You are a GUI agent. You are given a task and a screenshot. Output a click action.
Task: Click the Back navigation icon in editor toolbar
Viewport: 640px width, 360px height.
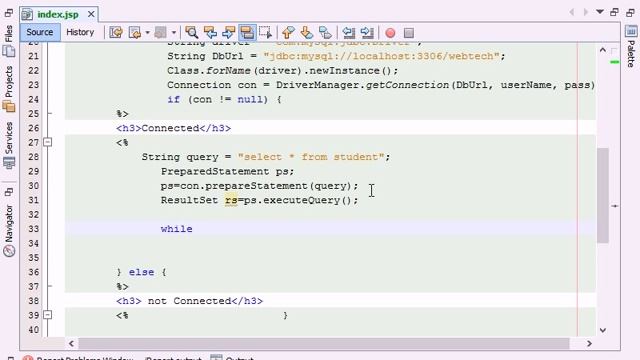(x=135, y=32)
